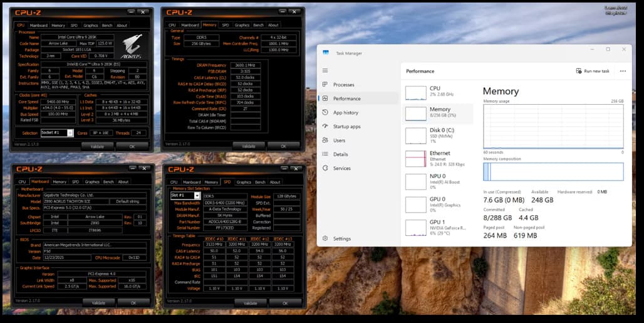Click Validate in CPU-Z Motherboard window

(98, 303)
